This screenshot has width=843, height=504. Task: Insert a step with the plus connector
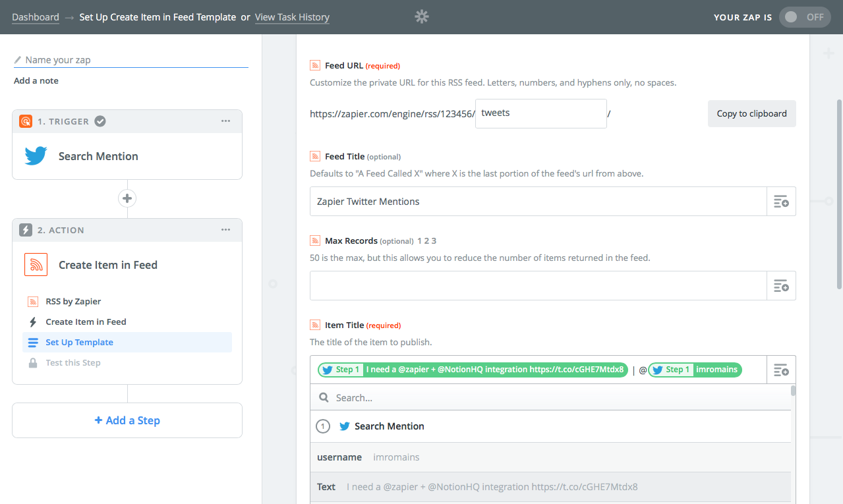(x=127, y=198)
